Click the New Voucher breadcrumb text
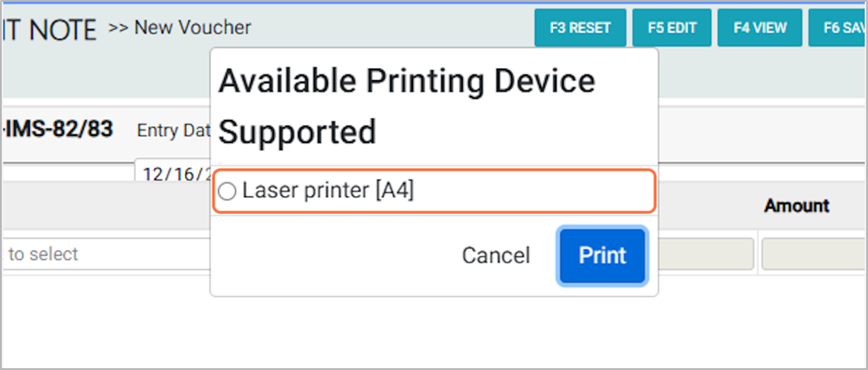 192,28
